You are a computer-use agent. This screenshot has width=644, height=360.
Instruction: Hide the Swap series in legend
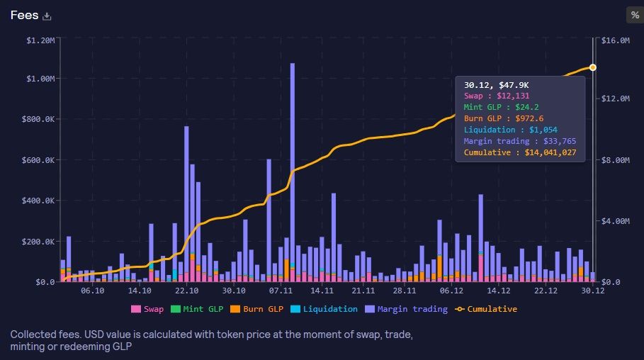click(147, 309)
